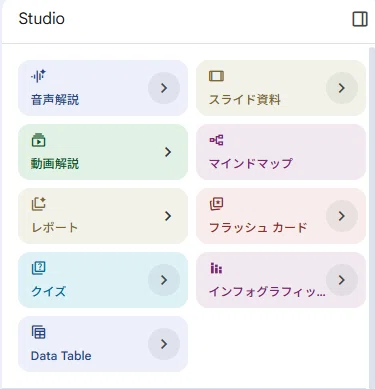The image size is (375, 389).
Task: Click the Data Table grid icon
Action: (38, 332)
